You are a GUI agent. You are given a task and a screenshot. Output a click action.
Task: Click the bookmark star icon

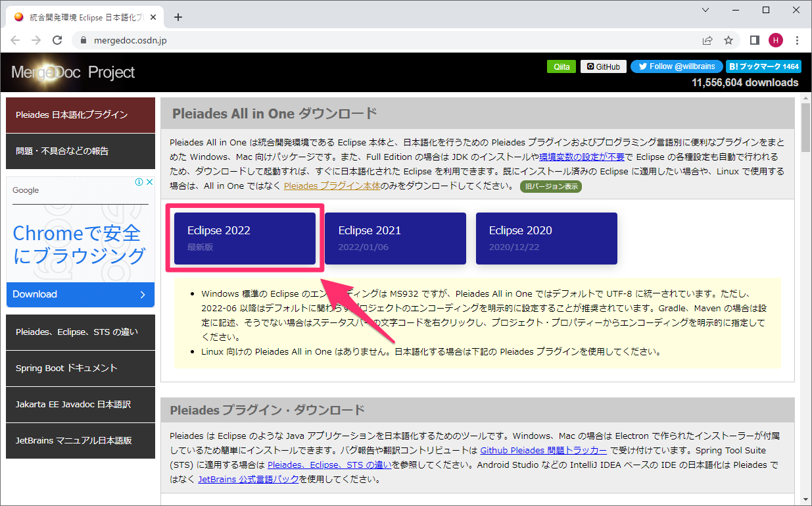728,40
